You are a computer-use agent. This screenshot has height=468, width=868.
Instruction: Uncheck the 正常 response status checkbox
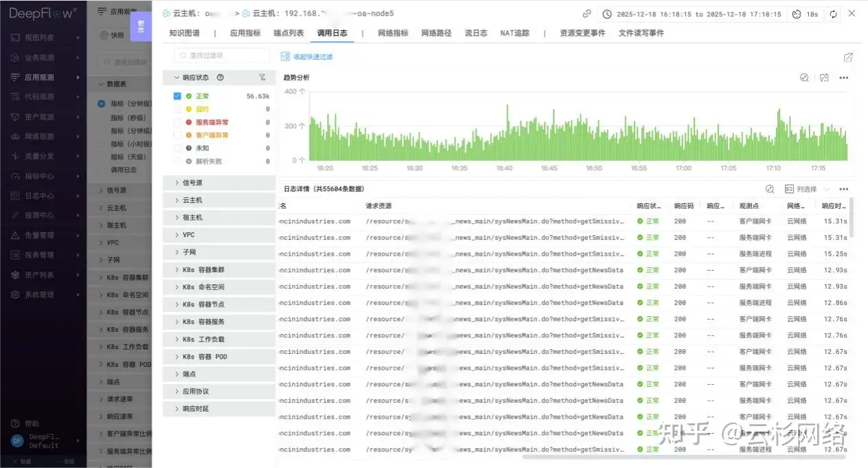coord(178,96)
